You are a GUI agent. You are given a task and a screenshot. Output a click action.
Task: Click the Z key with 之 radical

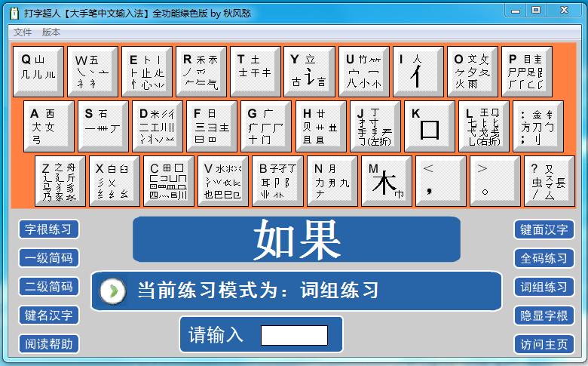[60, 181]
